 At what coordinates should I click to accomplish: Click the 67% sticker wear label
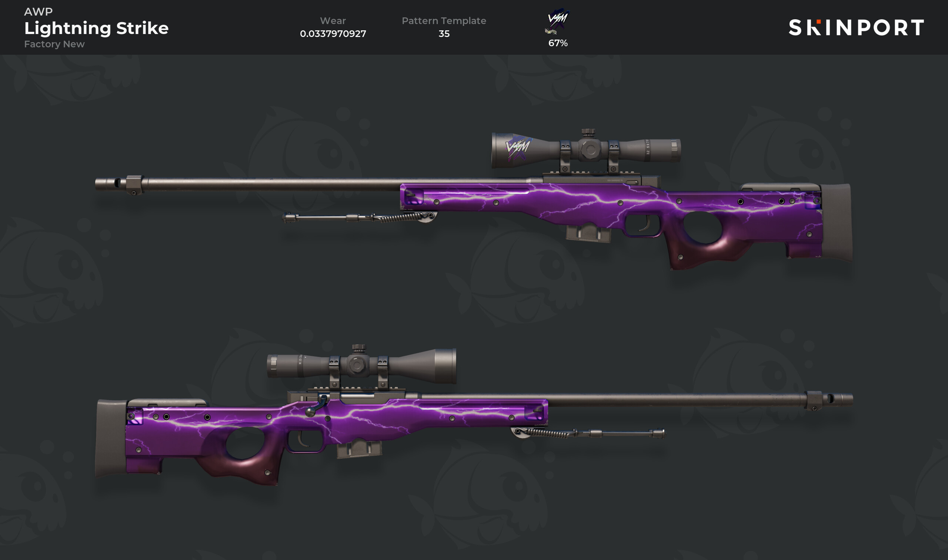[558, 43]
